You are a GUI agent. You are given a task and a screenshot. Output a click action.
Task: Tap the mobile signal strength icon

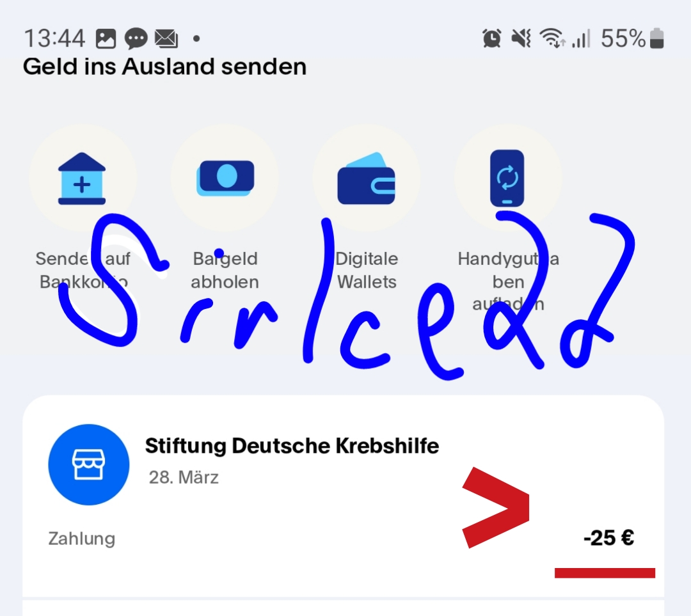coord(581,38)
